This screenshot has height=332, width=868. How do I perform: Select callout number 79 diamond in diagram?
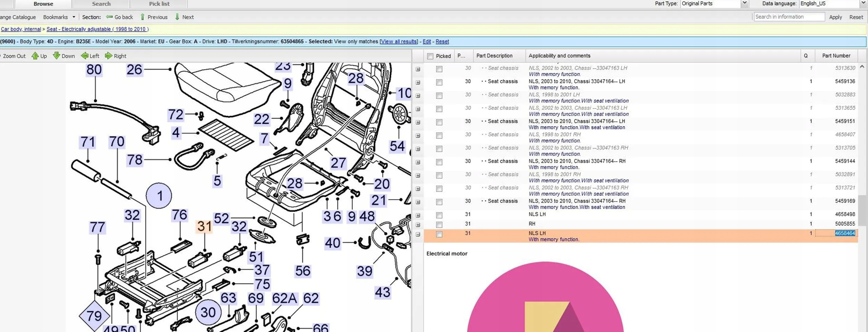94,316
